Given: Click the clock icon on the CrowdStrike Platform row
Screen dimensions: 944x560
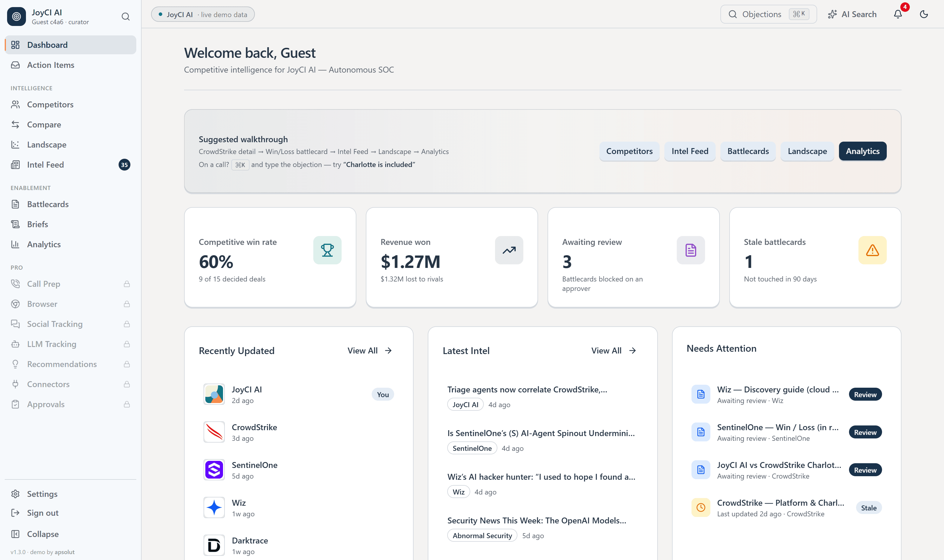Looking at the screenshot, I should (x=701, y=507).
